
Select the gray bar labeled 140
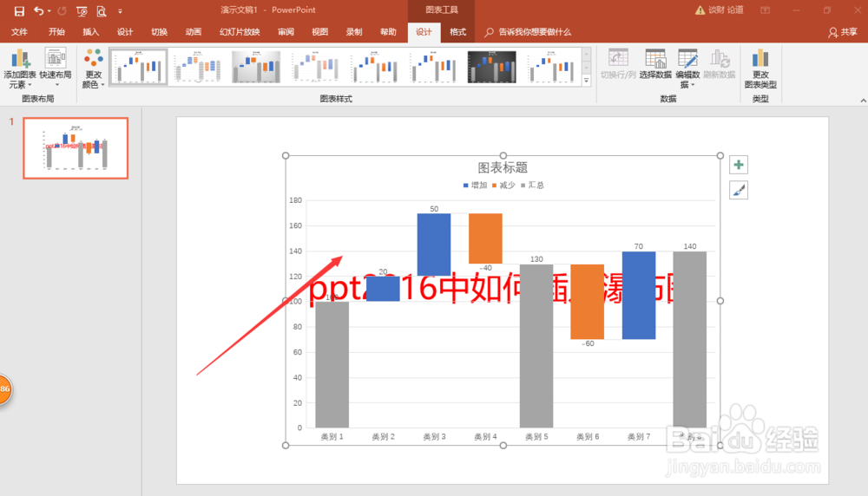690,340
